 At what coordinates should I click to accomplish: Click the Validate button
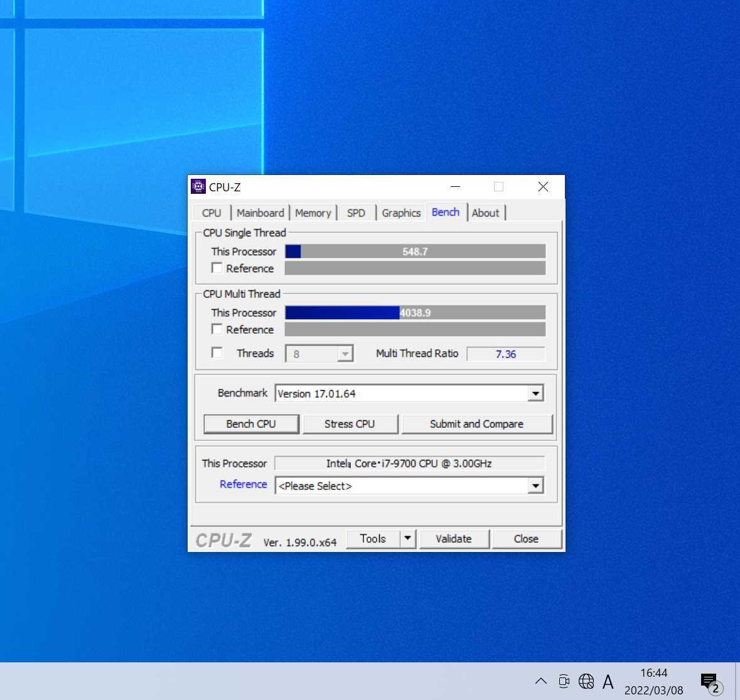point(454,538)
